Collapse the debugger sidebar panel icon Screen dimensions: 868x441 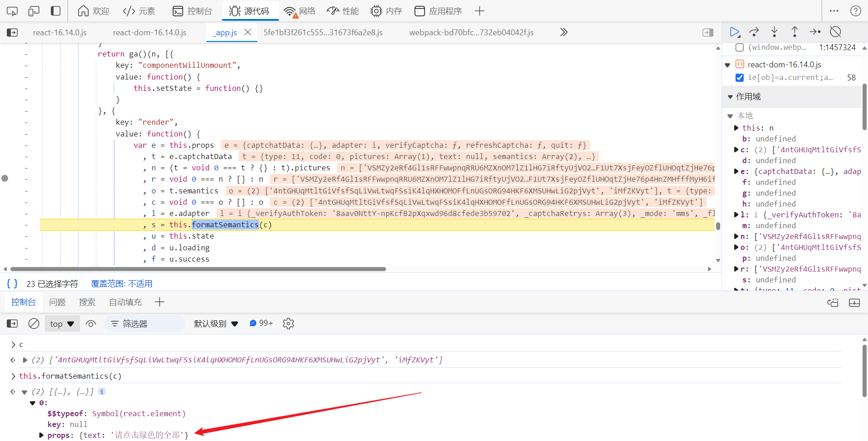click(708, 33)
